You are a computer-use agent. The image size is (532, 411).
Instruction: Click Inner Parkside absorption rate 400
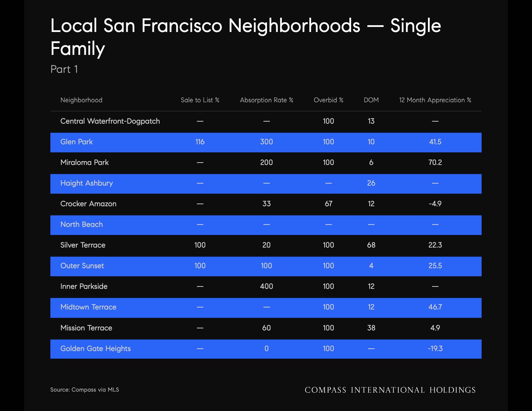click(x=267, y=286)
